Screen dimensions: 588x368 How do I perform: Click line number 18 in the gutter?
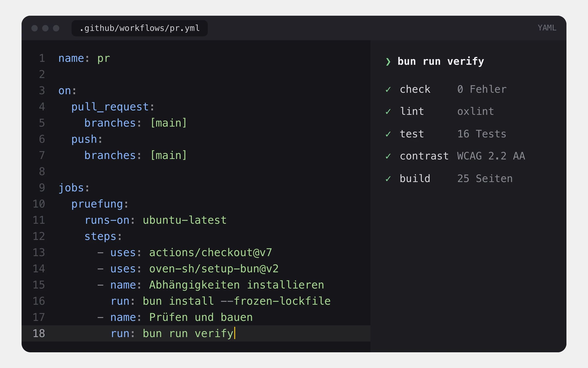(x=39, y=333)
